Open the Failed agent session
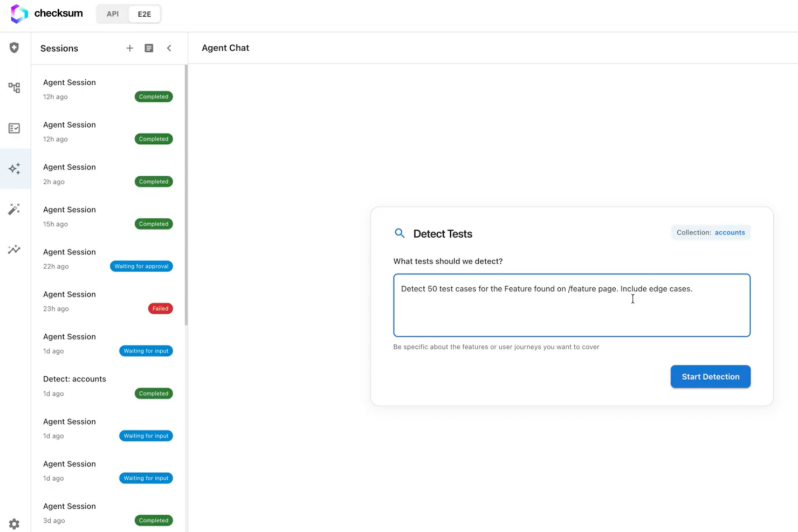The height and width of the screenshot is (532, 798). (107, 301)
